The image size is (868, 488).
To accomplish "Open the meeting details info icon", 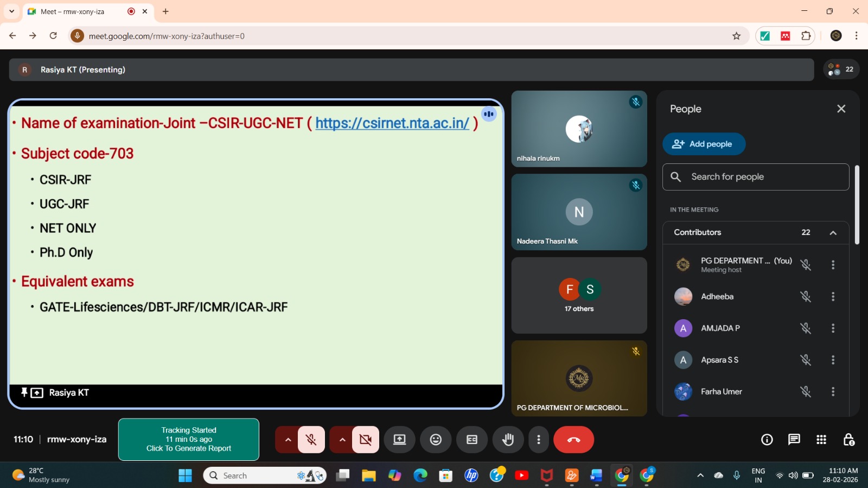I will point(767,440).
